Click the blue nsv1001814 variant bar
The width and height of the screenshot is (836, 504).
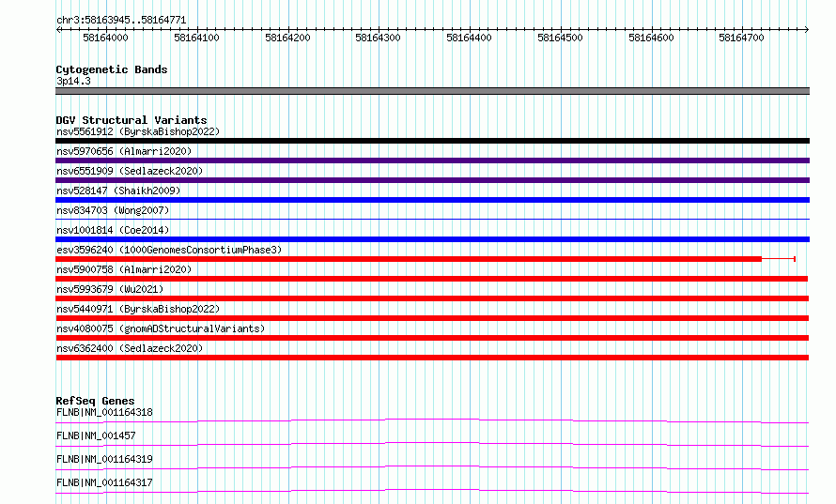(x=432, y=239)
